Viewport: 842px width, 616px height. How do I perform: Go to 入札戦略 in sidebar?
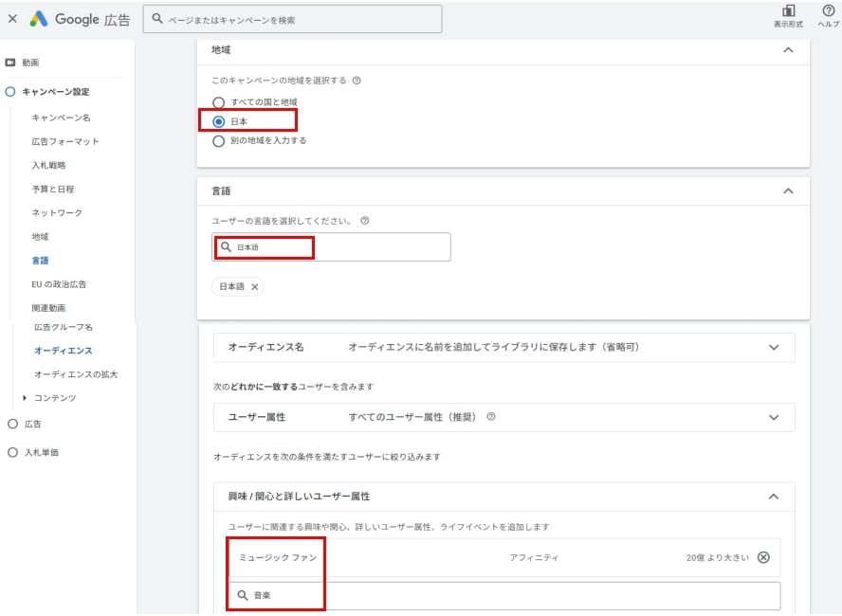48,165
